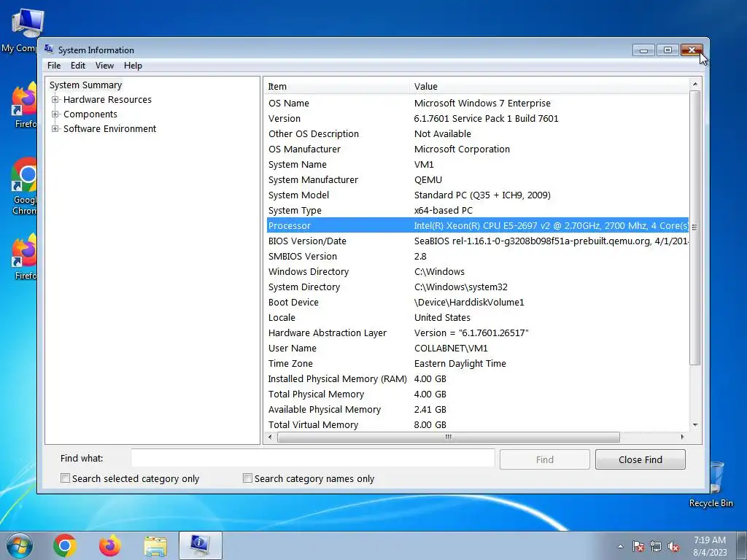
Task: Expand the Hardware Resources node
Action: [x=55, y=99]
